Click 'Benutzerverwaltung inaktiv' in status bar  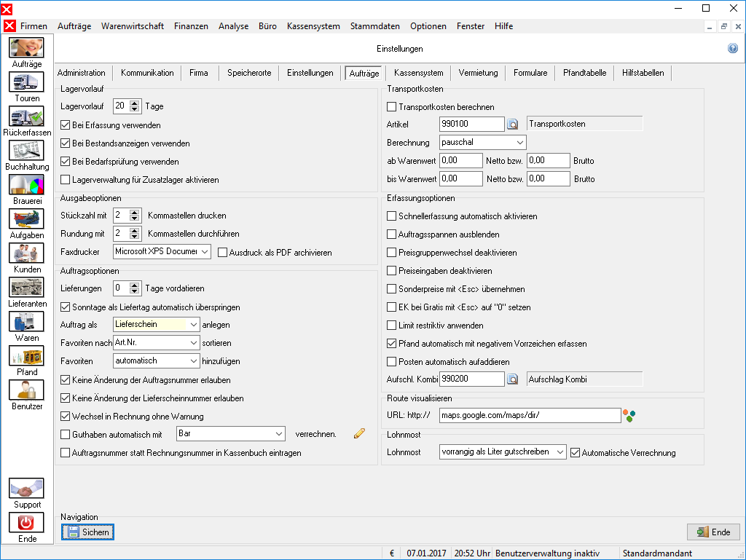548,553
